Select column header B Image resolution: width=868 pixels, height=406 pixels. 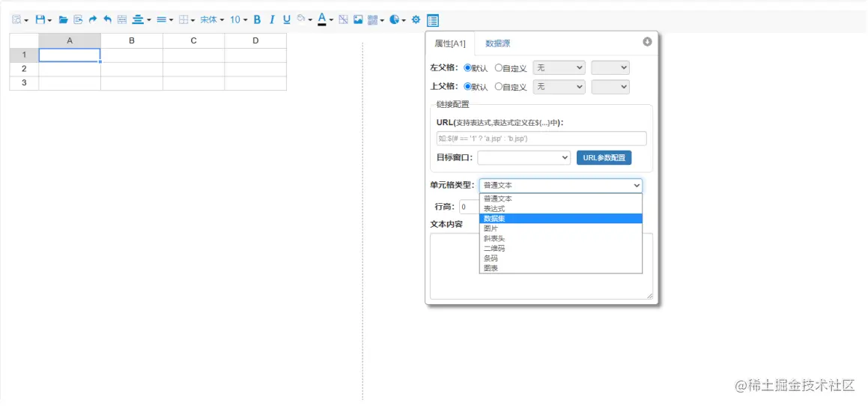pos(132,40)
